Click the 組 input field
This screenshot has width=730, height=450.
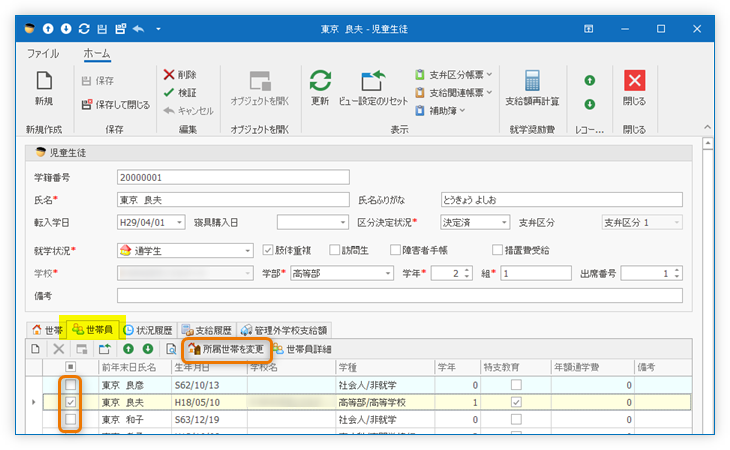click(536, 273)
